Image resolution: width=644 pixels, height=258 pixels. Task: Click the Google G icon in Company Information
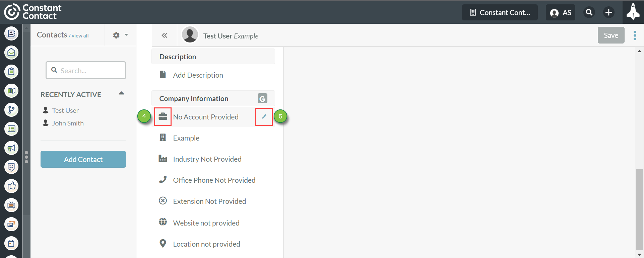[262, 98]
